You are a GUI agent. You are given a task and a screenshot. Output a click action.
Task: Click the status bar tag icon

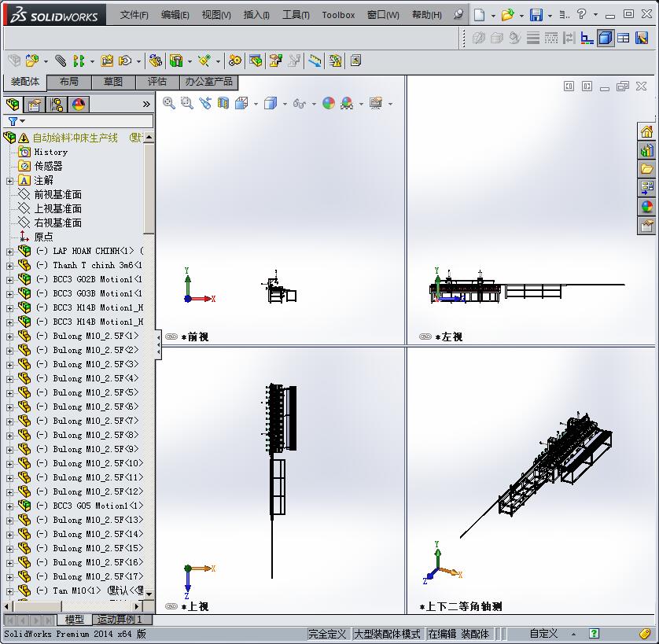tap(645, 634)
